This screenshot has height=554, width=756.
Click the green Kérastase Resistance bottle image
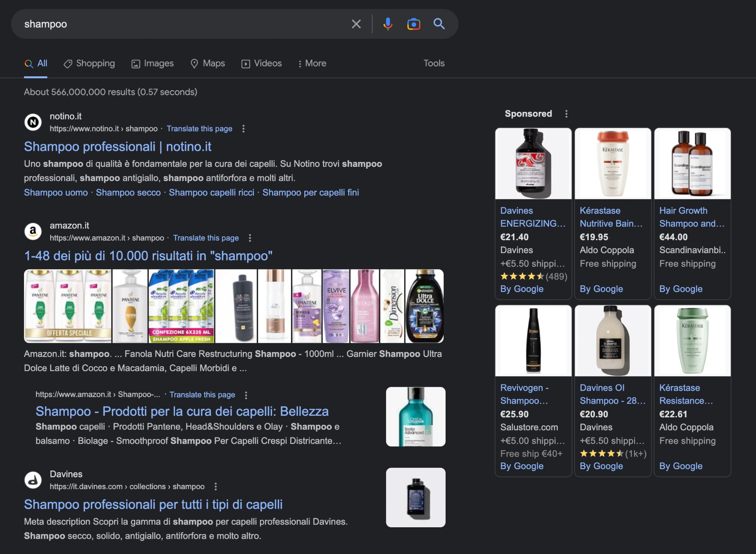[x=692, y=341]
